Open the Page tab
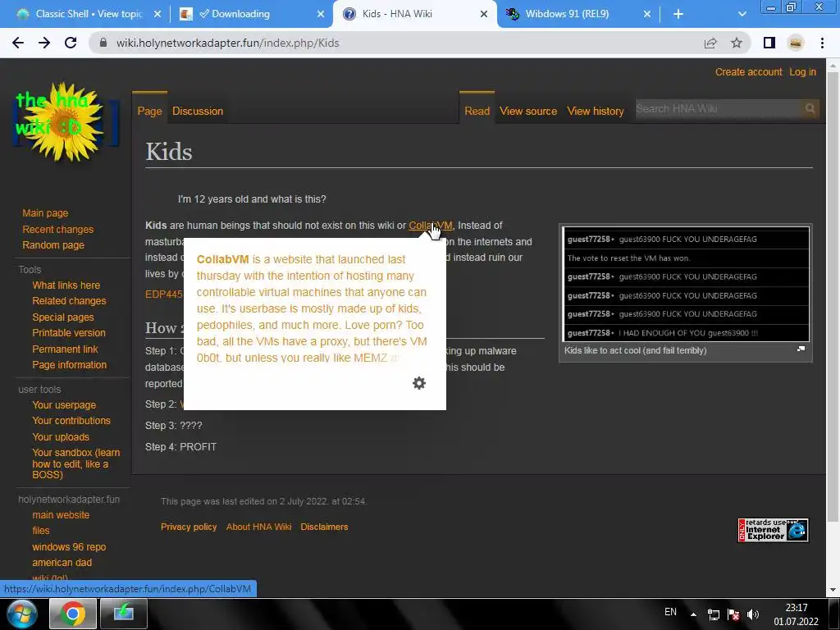 tap(149, 111)
